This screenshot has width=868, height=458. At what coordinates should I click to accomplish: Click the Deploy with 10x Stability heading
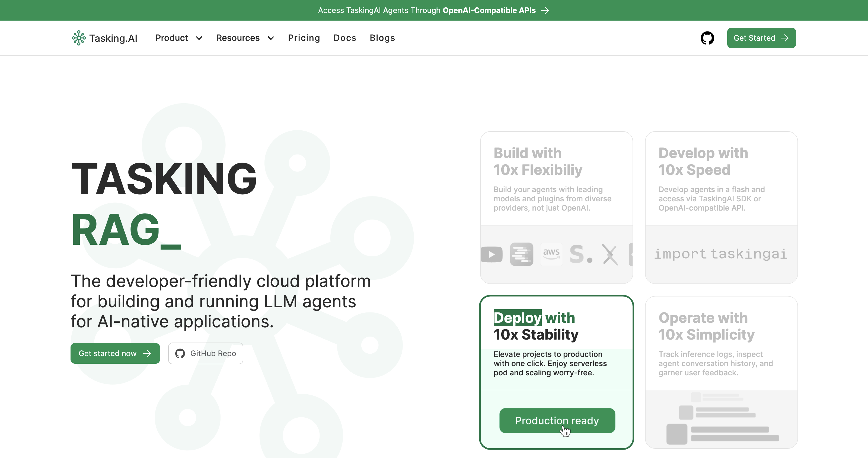coord(536,326)
